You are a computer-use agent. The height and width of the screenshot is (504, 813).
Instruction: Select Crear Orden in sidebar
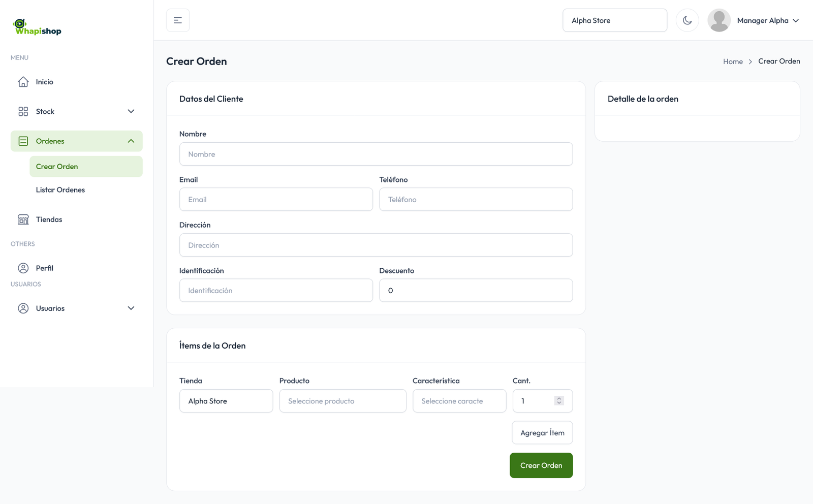pyautogui.click(x=57, y=167)
